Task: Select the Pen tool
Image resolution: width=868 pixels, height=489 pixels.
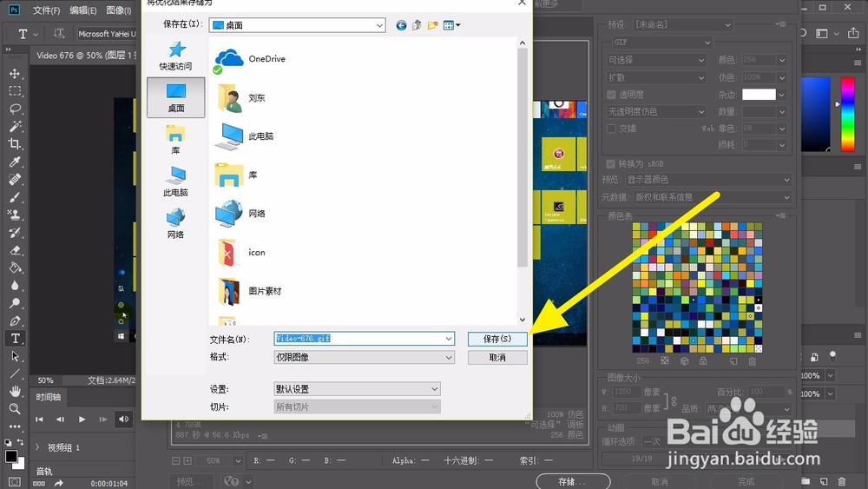Action: [x=15, y=320]
